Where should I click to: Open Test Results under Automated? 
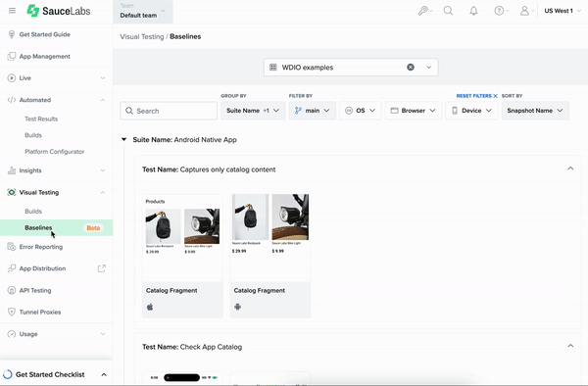[41, 119]
